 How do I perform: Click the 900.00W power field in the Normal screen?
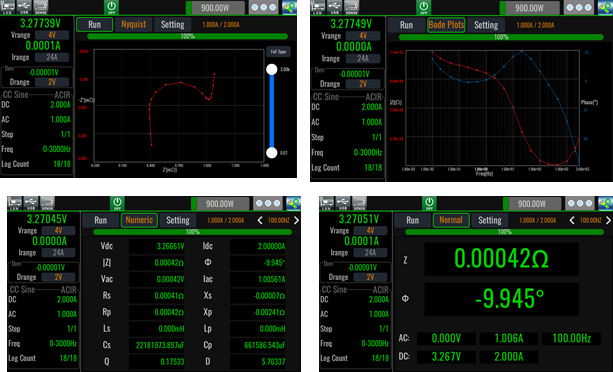pos(532,204)
